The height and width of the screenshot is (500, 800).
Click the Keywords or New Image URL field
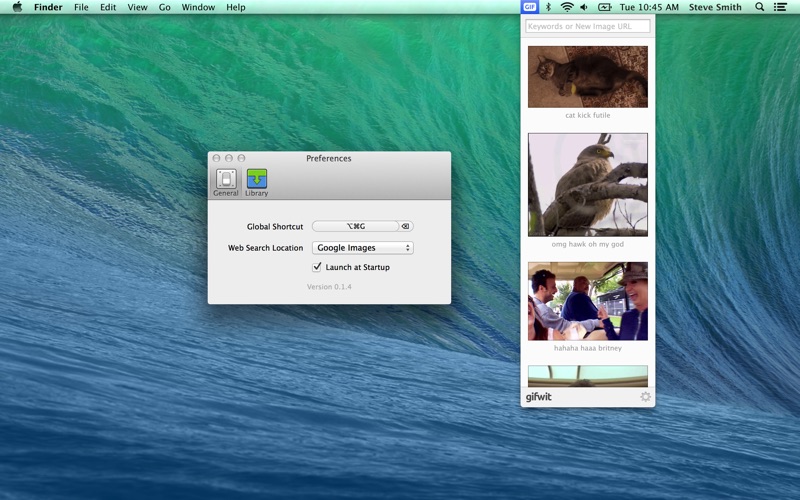(588, 26)
